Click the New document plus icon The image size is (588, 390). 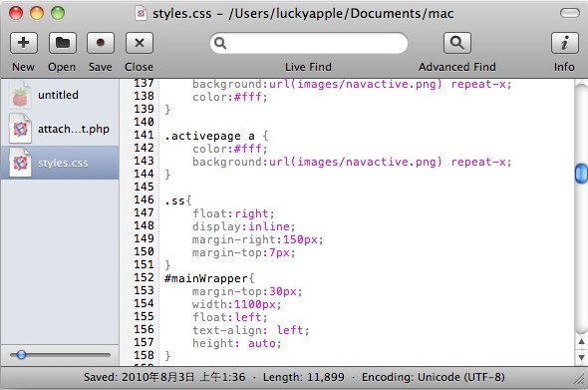coord(24,43)
